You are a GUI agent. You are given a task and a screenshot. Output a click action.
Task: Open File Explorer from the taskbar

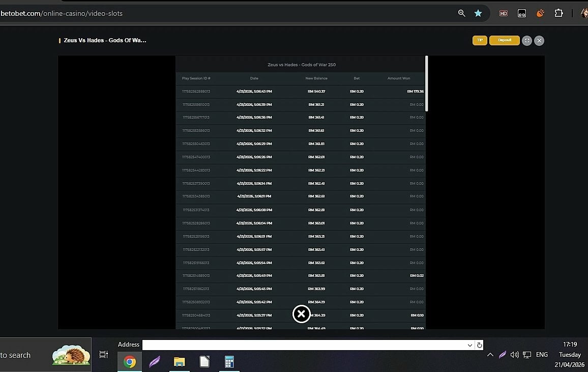click(x=179, y=362)
